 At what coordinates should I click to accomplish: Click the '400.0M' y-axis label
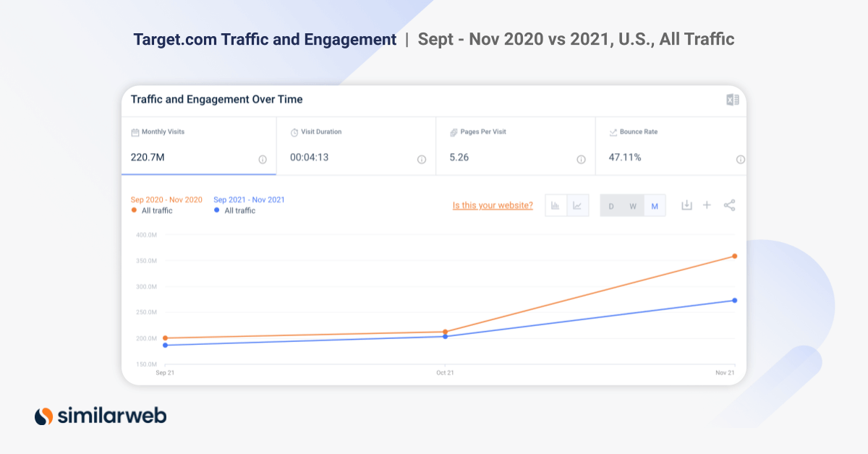click(147, 235)
